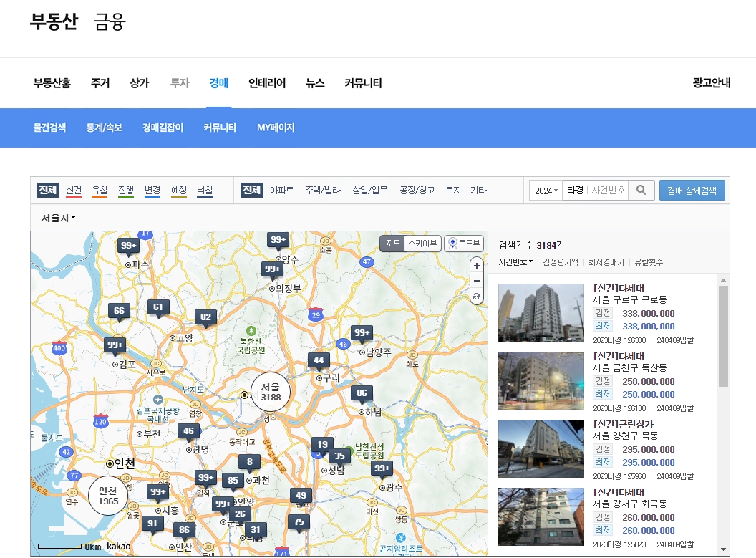Zoom in on the map with the plus icon
The width and height of the screenshot is (756, 558).
coord(476,266)
